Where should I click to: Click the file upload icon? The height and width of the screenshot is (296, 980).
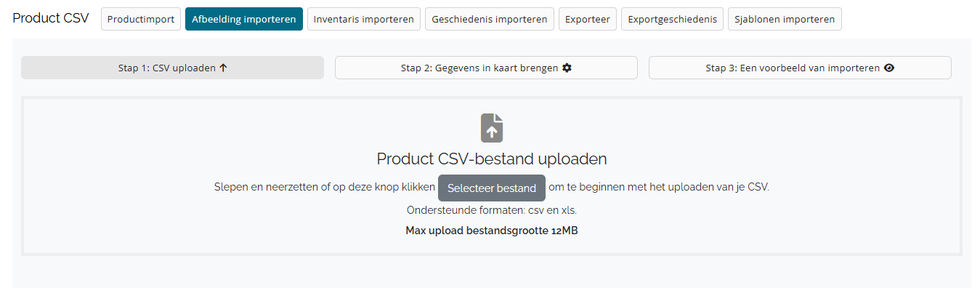pyautogui.click(x=492, y=128)
